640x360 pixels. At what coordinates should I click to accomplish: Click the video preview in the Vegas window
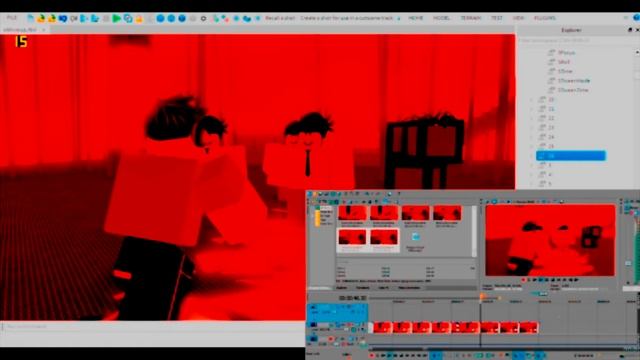tap(550, 240)
